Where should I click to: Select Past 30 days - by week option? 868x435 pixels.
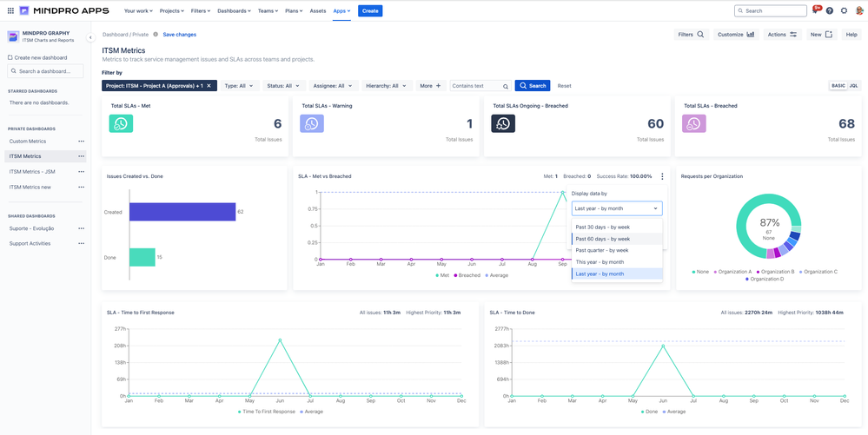tap(617, 227)
